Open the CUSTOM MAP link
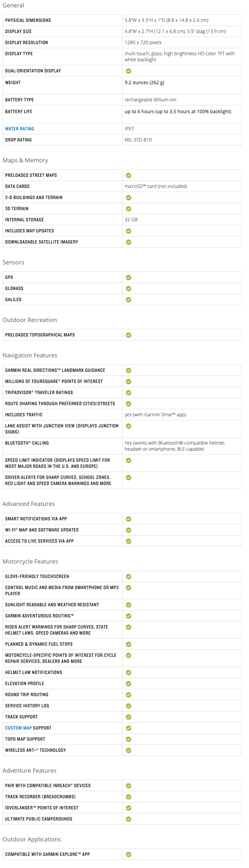Viewport: 249px width, 868px height. [18, 728]
